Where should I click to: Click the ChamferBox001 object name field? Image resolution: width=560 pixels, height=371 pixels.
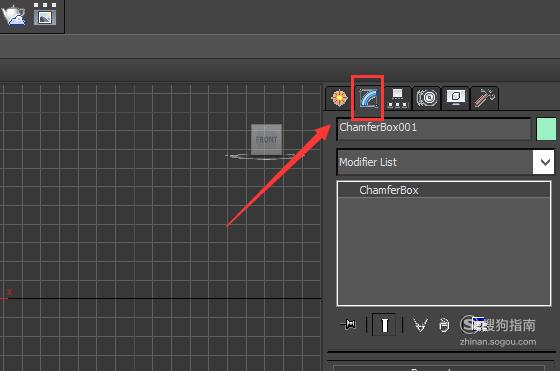[434, 129]
